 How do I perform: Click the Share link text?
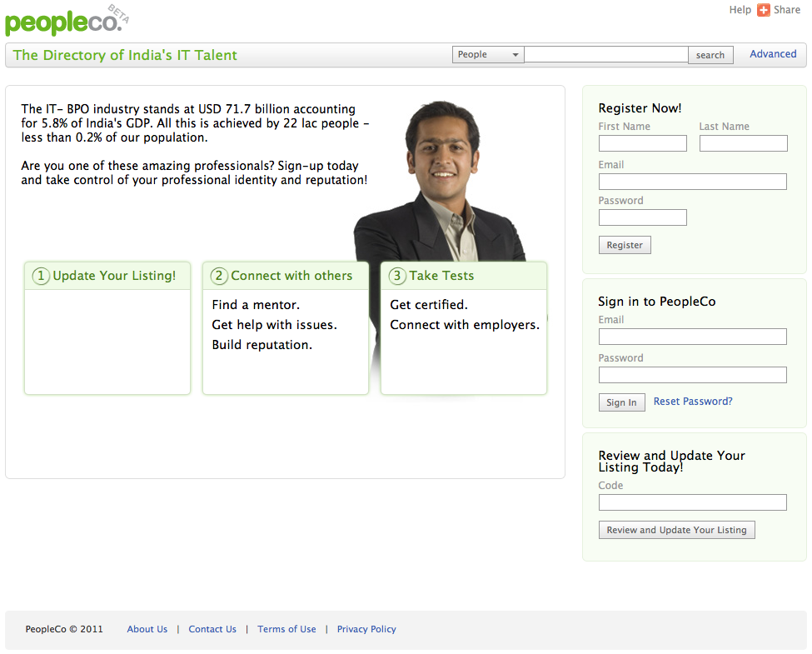point(787,10)
